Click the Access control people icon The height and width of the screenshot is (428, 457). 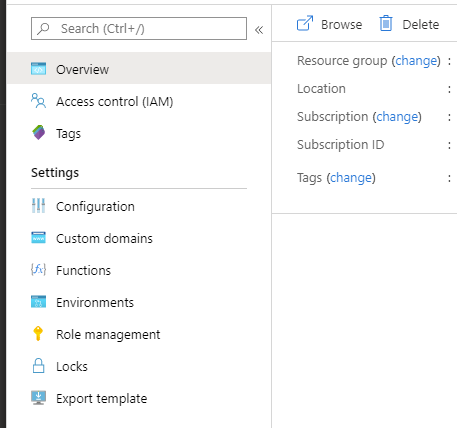(39, 101)
